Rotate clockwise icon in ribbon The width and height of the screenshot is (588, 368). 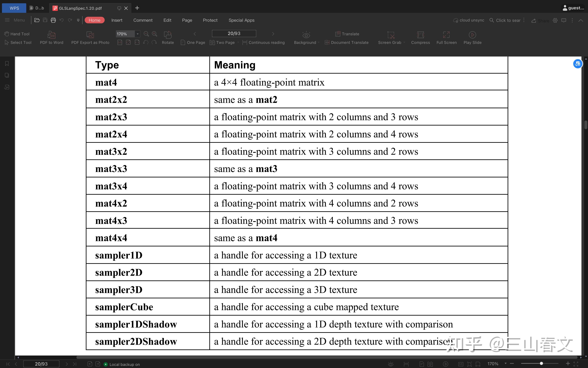point(154,42)
